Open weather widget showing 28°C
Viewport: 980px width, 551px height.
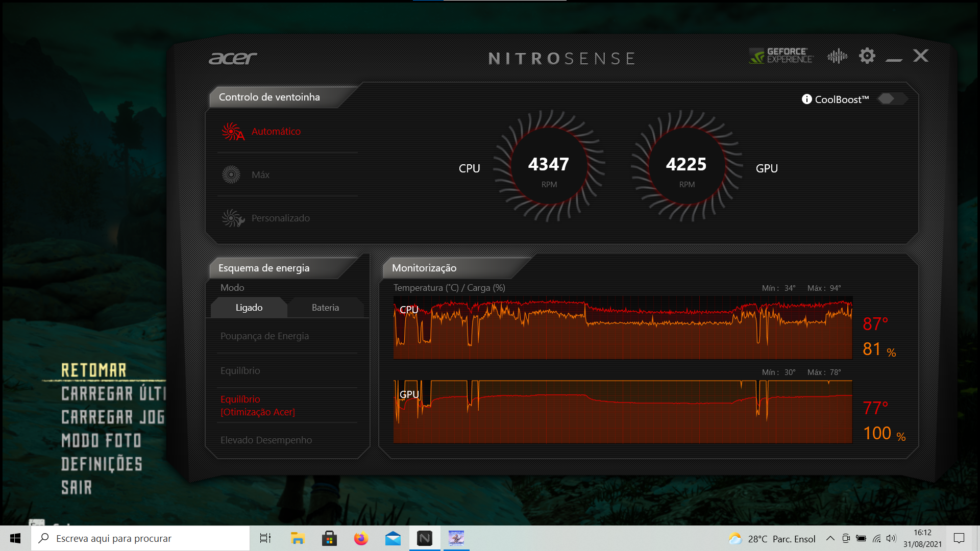point(772,539)
